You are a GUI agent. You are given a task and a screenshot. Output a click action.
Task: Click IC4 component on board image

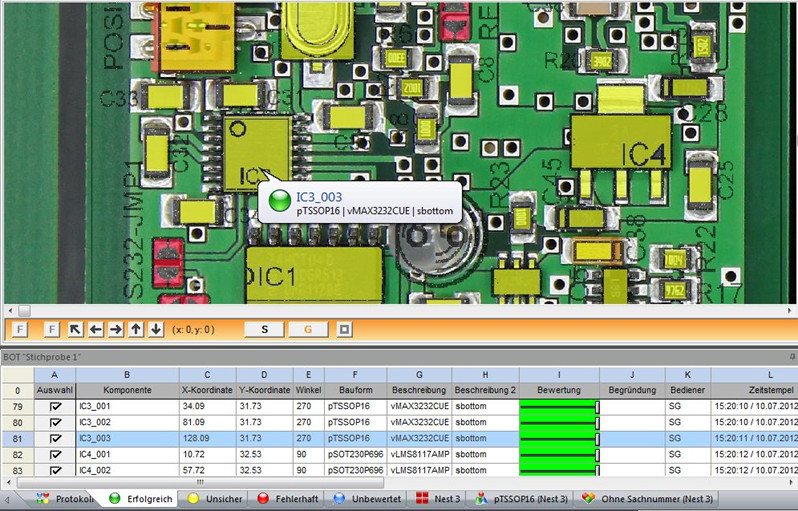pyautogui.click(x=620, y=143)
